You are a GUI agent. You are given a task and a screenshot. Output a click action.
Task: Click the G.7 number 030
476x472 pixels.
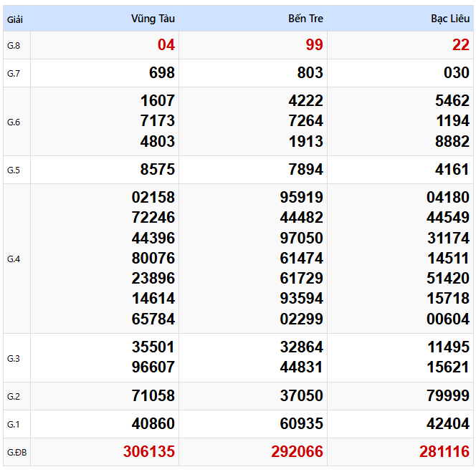coord(457,73)
